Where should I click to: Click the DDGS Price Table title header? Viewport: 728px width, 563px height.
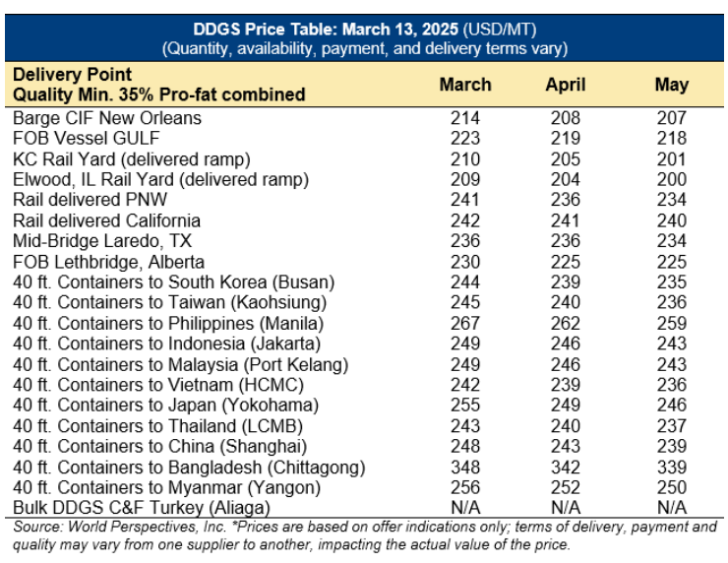364,38
